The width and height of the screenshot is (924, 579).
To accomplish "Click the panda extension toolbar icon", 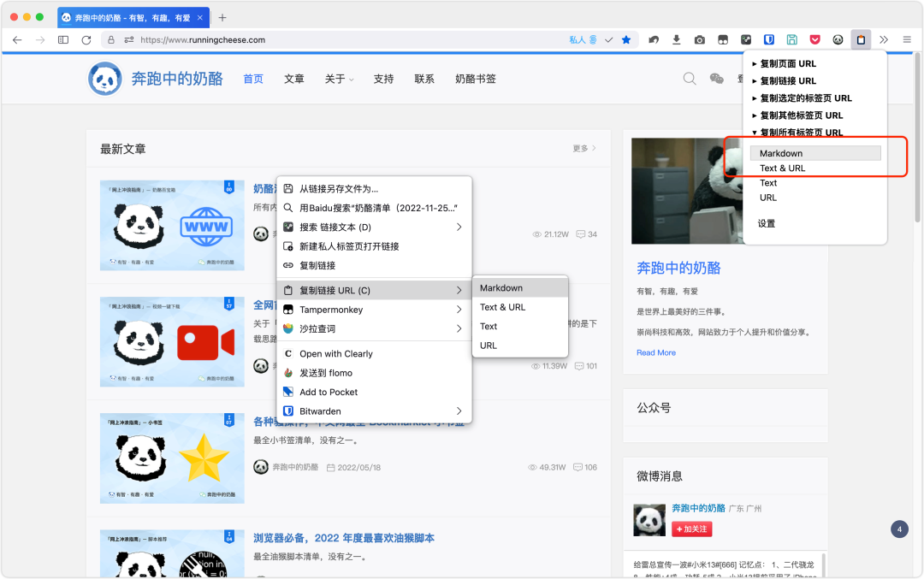I will [x=838, y=40].
